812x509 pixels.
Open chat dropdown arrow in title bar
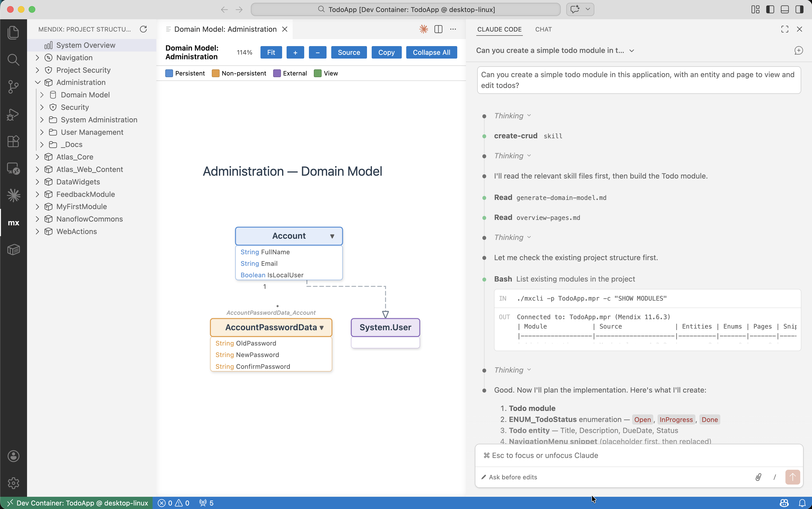[x=588, y=9]
